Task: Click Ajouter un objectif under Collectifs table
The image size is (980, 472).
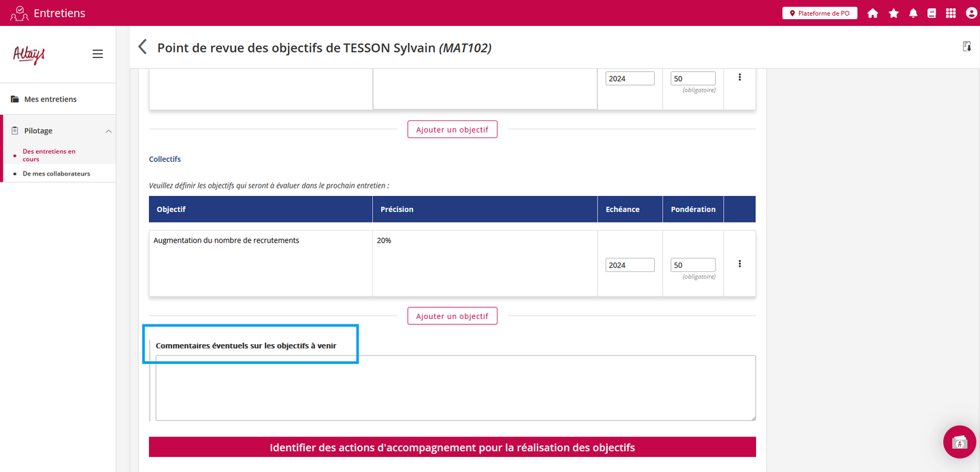Action: (452, 316)
